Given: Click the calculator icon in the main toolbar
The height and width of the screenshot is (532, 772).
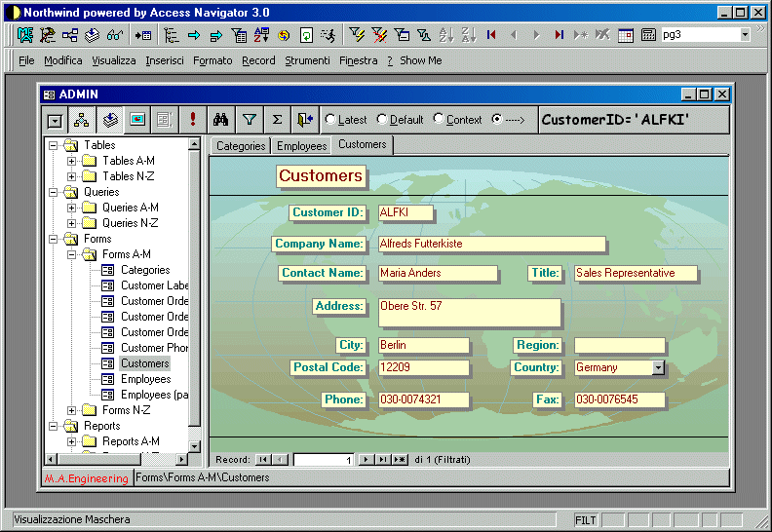Looking at the screenshot, I should pyautogui.click(x=648, y=35).
